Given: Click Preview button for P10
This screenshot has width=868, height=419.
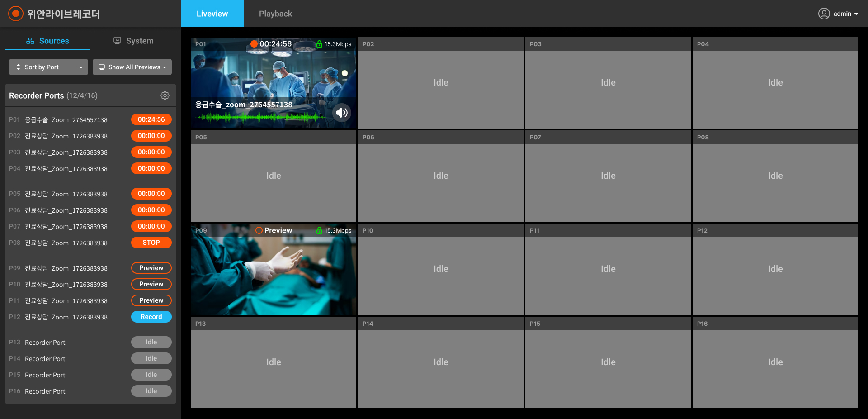Looking at the screenshot, I should tap(151, 284).
